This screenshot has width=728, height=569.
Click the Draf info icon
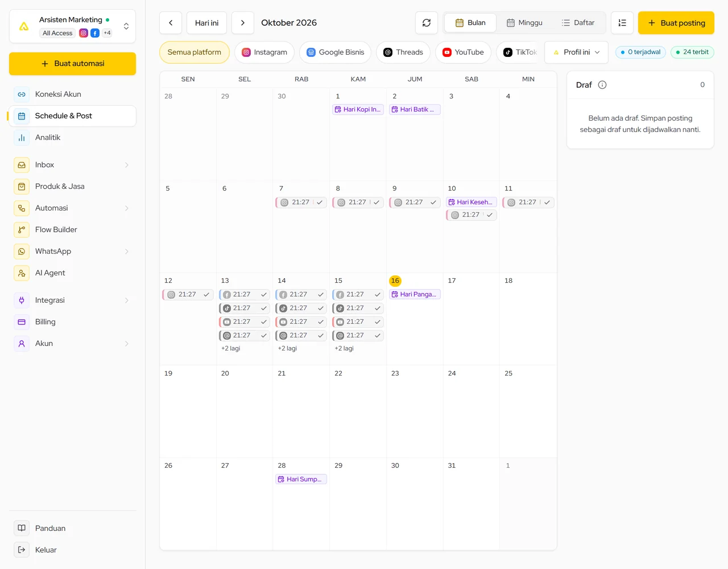point(602,85)
